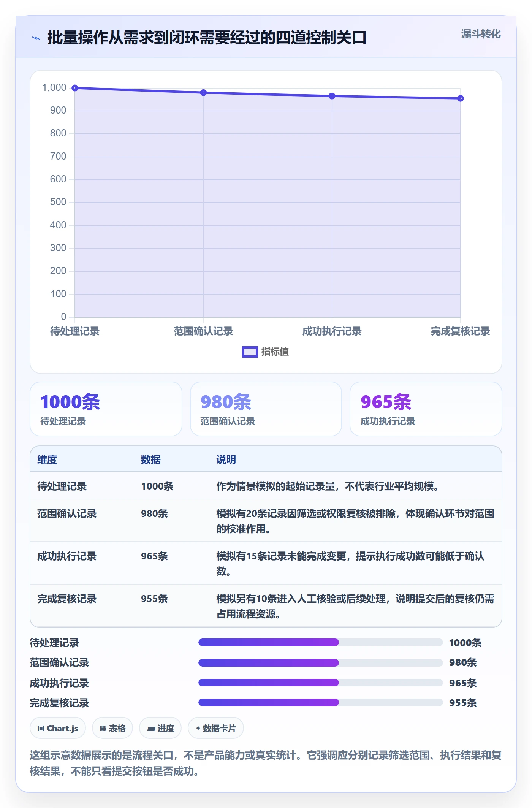Click the large 1000条 figure in the stat card
This screenshot has width=532, height=808.
pos(70,402)
